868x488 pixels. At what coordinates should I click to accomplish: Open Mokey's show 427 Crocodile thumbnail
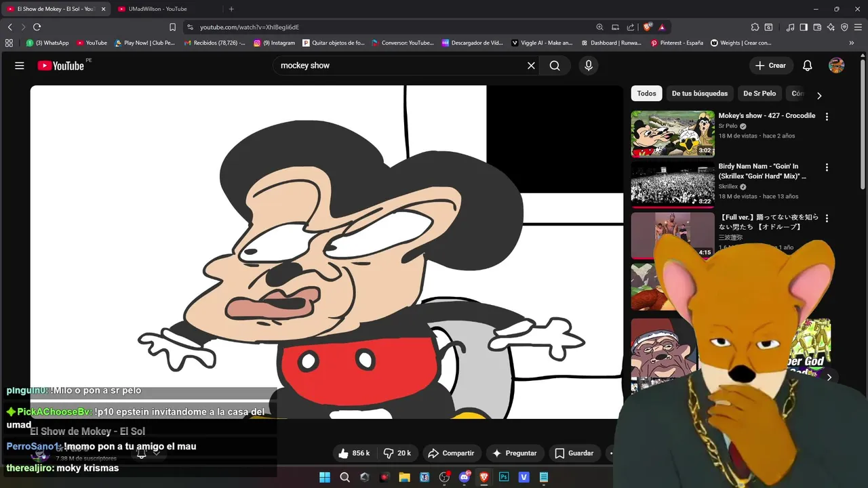[673, 134]
